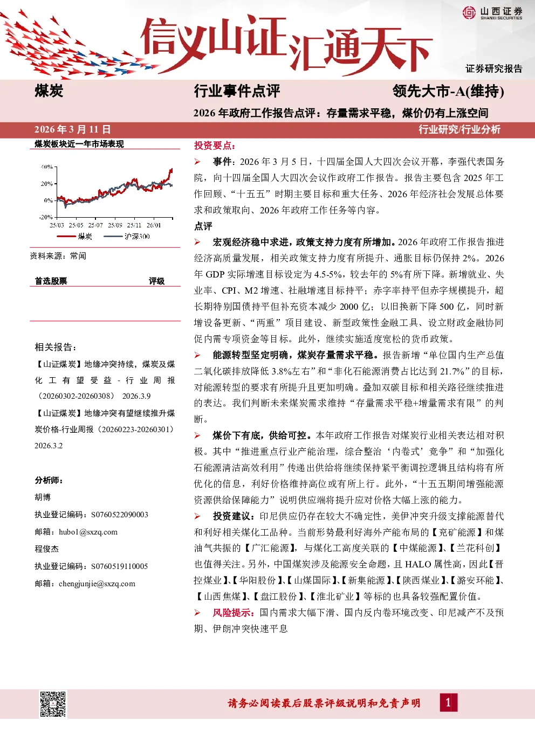Click the chart title 煤炭板块近一年市场表现
Screen dimensions: 535x756
79,144
